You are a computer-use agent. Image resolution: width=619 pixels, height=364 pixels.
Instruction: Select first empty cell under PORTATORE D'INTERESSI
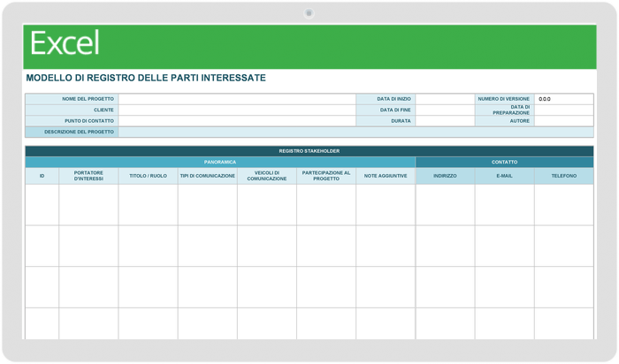point(88,205)
